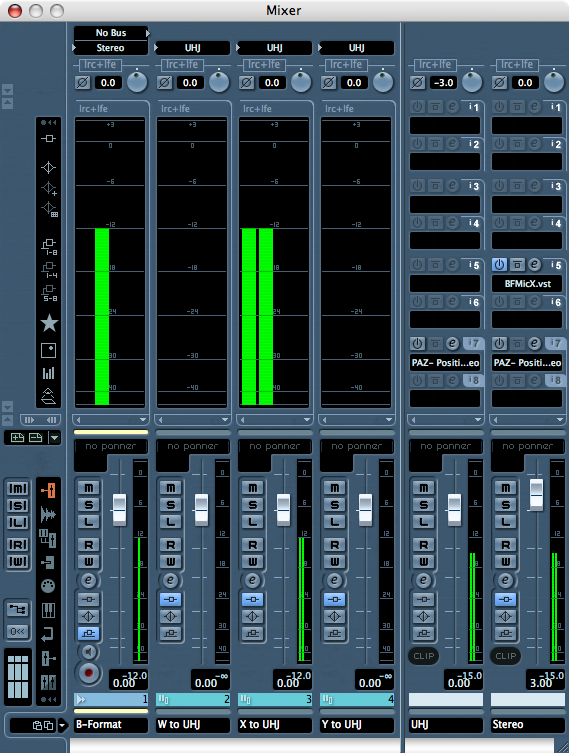Toggle the monitor speaker icon on B-Format
This screenshot has height=753, width=569.
coord(88,651)
